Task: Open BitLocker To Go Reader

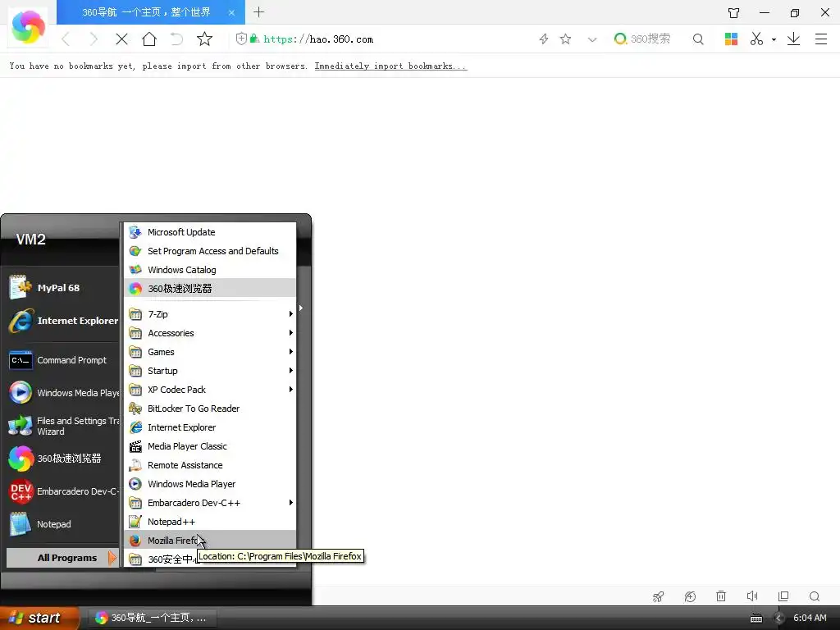Action: click(210, 409)
